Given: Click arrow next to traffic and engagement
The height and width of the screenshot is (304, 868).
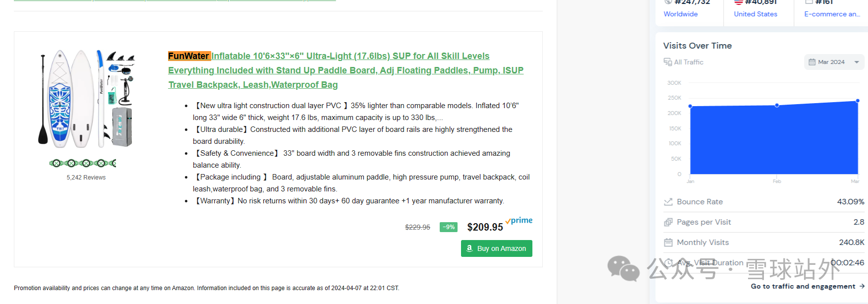Looking at the screenshot, I should click(862, 286).
